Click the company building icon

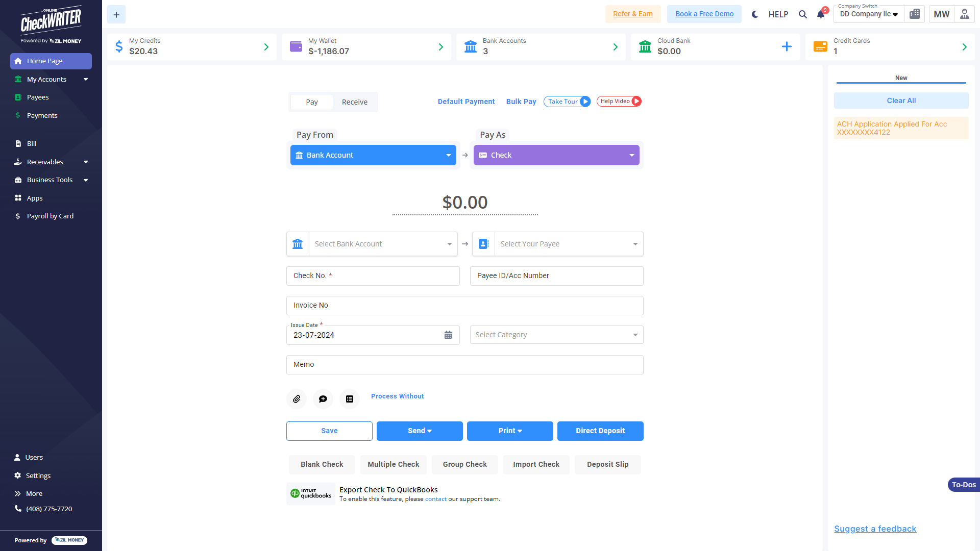[915, 14]
